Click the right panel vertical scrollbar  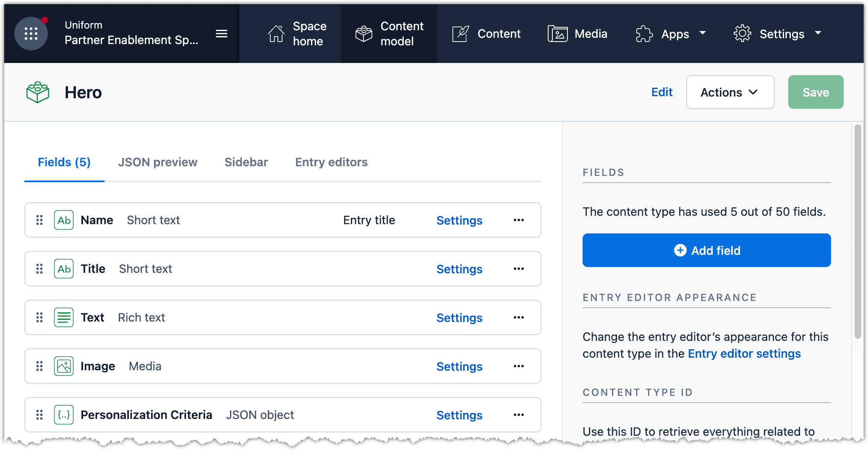click(858, 231)
